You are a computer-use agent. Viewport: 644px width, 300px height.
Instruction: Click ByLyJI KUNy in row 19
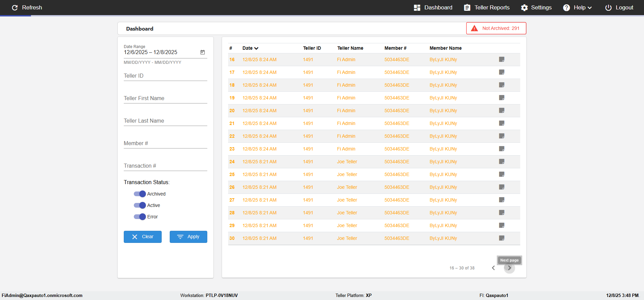coord(443,98)
